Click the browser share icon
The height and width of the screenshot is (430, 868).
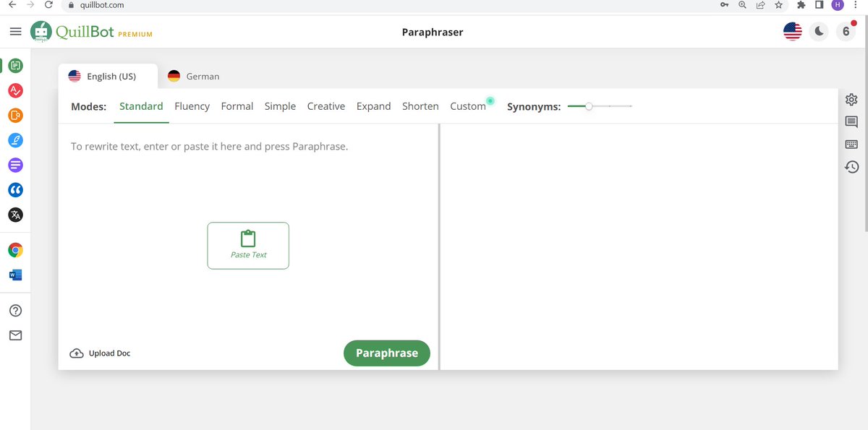pos(761,5)
